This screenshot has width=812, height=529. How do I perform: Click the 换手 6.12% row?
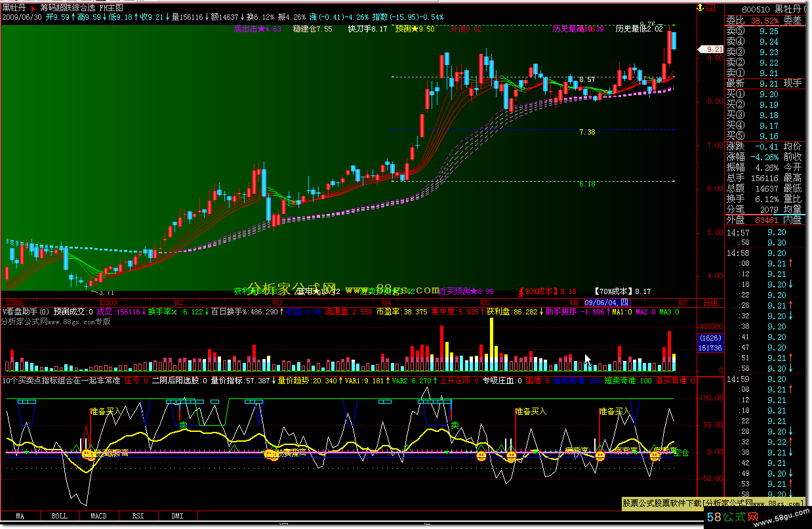753,199
